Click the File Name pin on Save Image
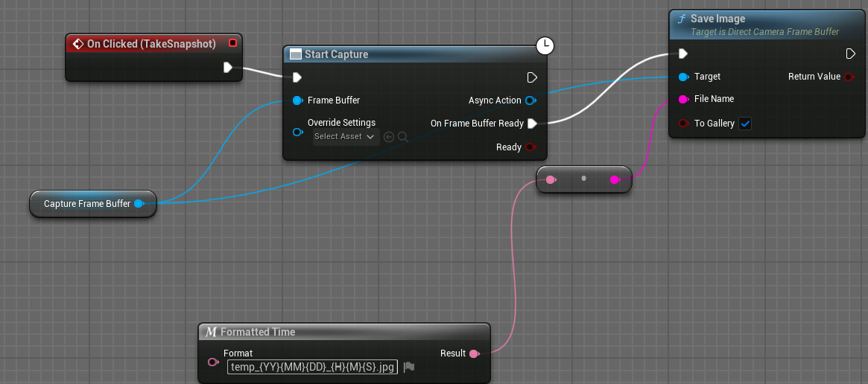This screenshot has width=868, height=384. click(683, 99)
